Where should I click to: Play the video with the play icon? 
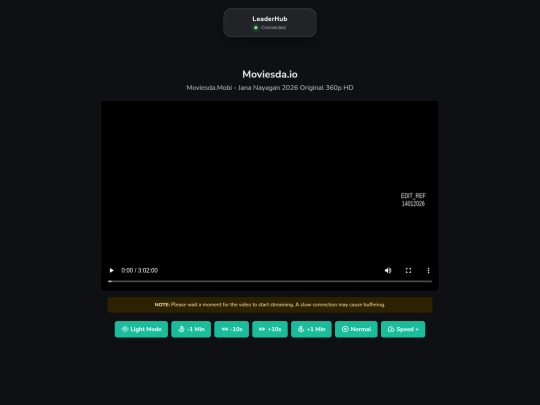(111, 270)
